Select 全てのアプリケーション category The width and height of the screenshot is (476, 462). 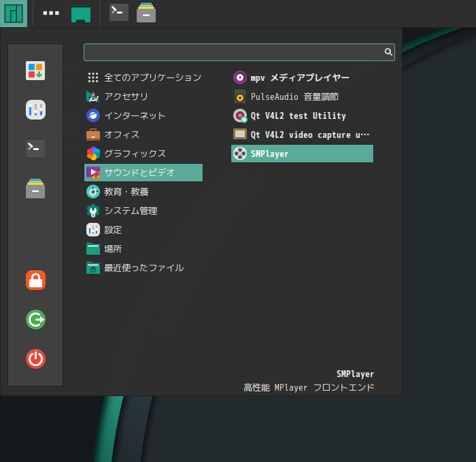pos(143,77)
